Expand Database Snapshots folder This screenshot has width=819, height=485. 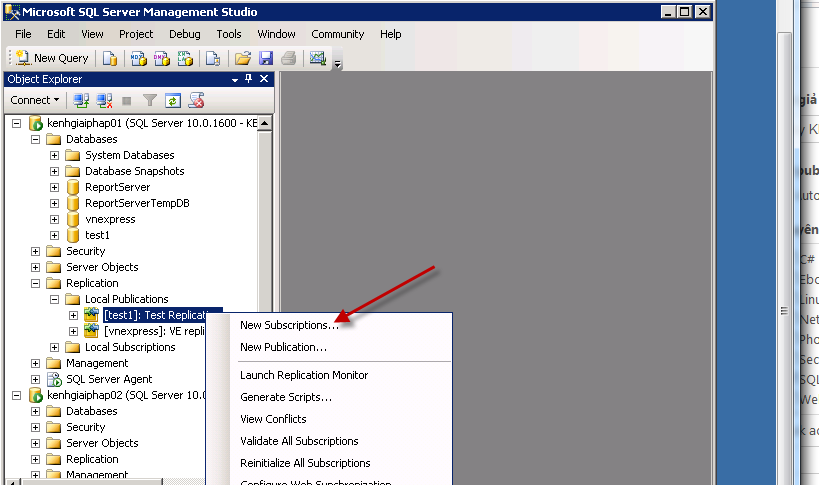(54, 171)
